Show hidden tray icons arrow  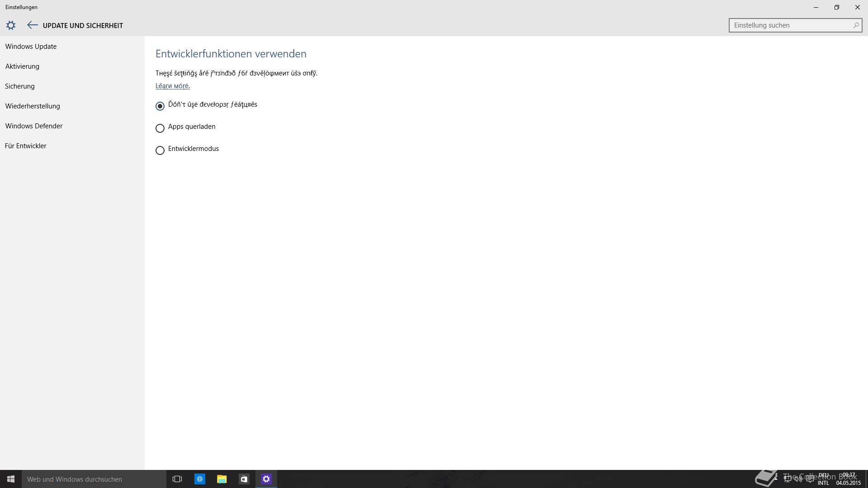point(776,478)
